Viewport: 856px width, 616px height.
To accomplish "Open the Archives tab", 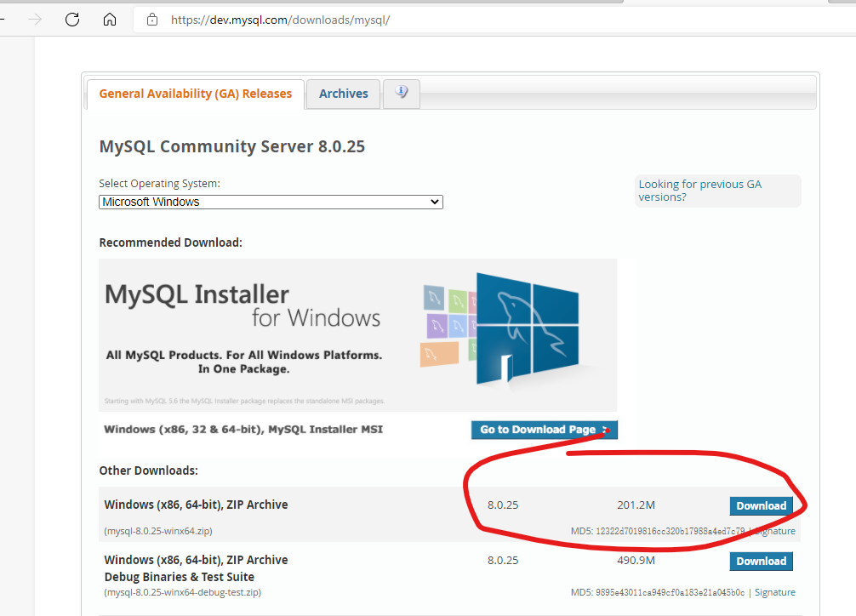I will point(344,94).
